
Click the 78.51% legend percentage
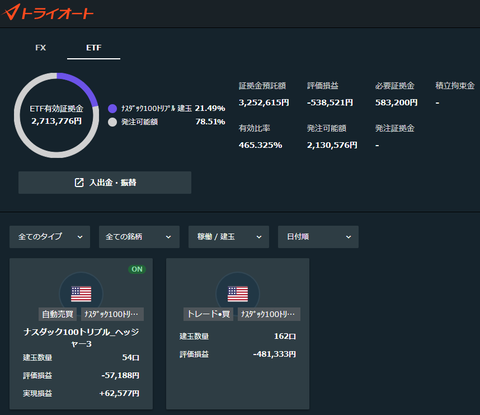click(x=210, y=122)
